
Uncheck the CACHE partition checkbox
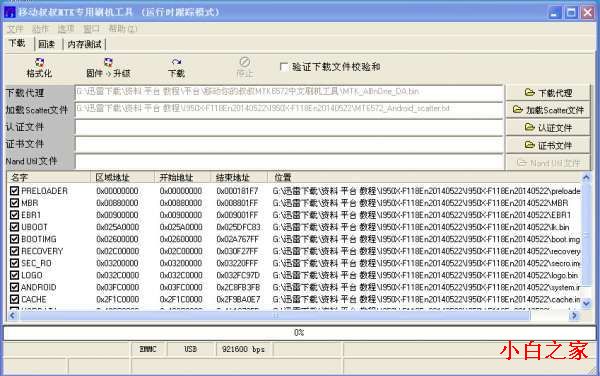coord(15,299)
